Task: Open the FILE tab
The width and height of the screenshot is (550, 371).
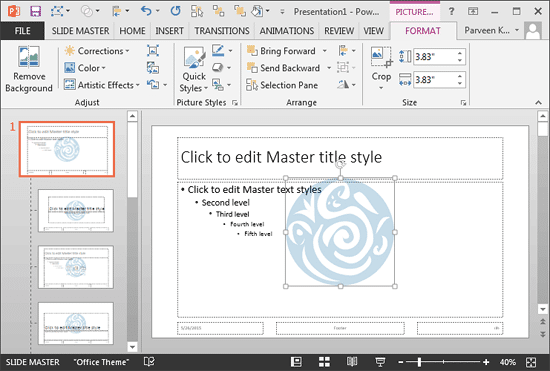Action: 22,31
